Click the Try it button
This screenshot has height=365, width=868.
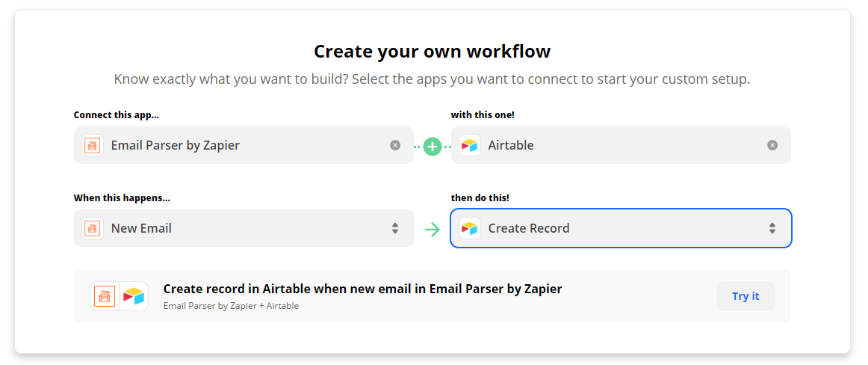tap(745, 296)
